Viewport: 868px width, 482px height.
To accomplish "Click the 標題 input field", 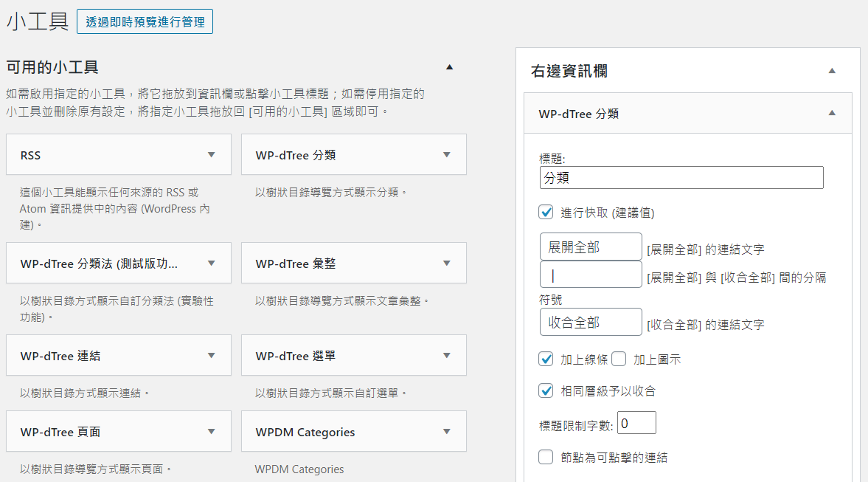I will click(681, 178).
